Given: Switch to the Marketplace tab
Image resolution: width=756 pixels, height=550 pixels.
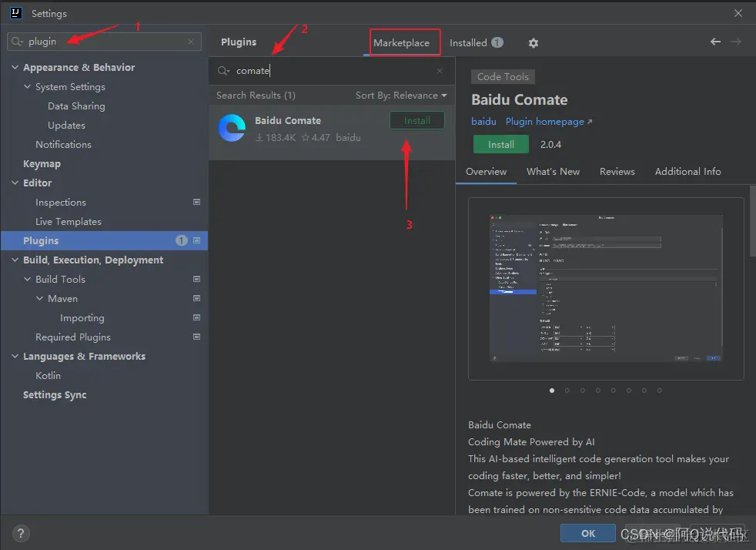Looking at the screenshot, I should pyautogui.click(x=401, y=43).
